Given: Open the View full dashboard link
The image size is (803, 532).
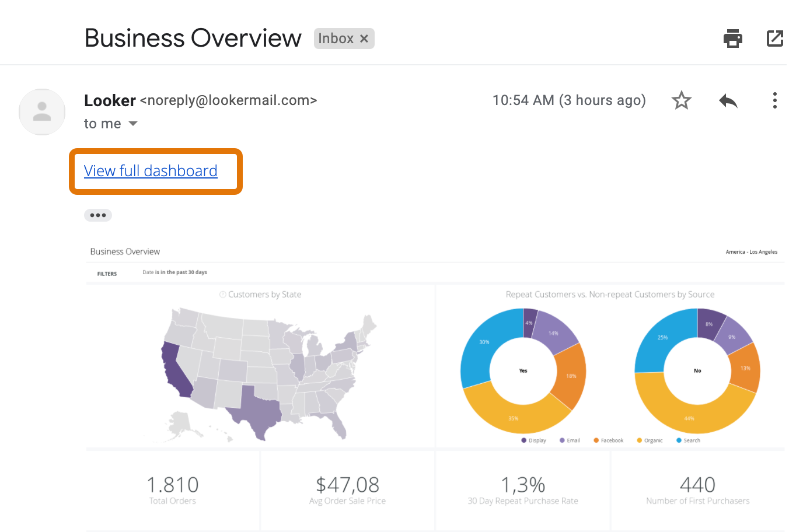Looking at the screenshot, I should point(150,170).
